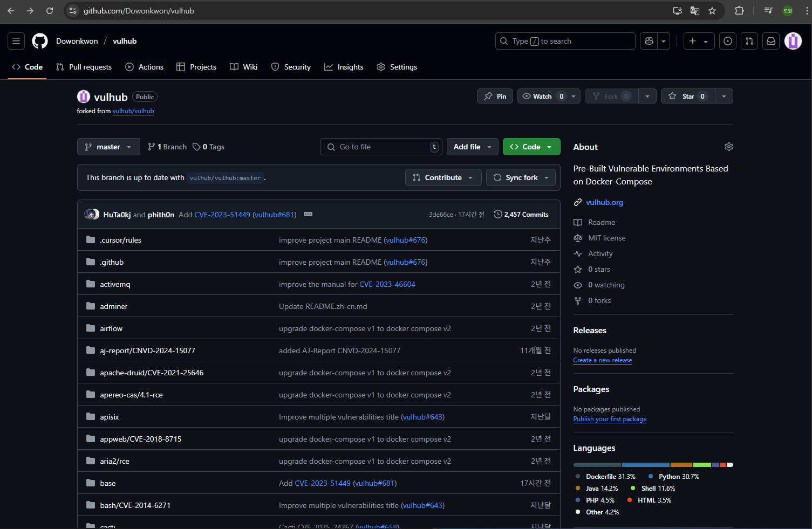Watch the vulhub repository
Screen dimensions: 812x529
tap(542, 96)
